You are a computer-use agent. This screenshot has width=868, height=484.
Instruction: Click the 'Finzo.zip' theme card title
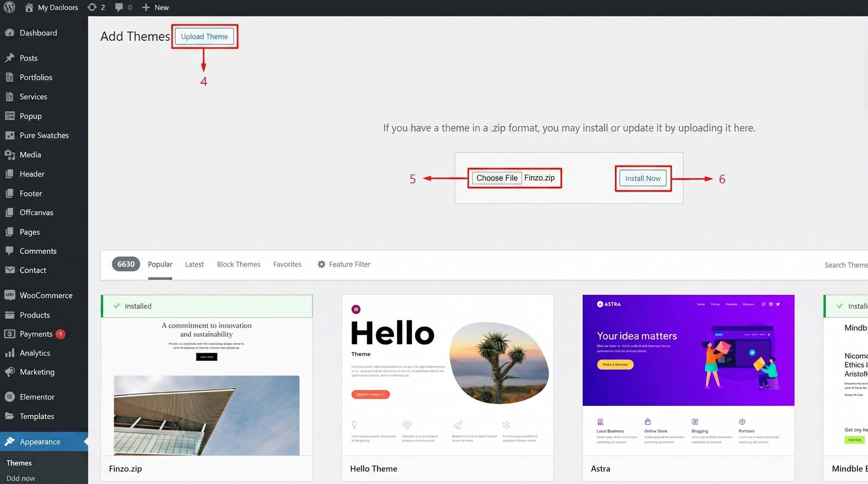[125, 469]
